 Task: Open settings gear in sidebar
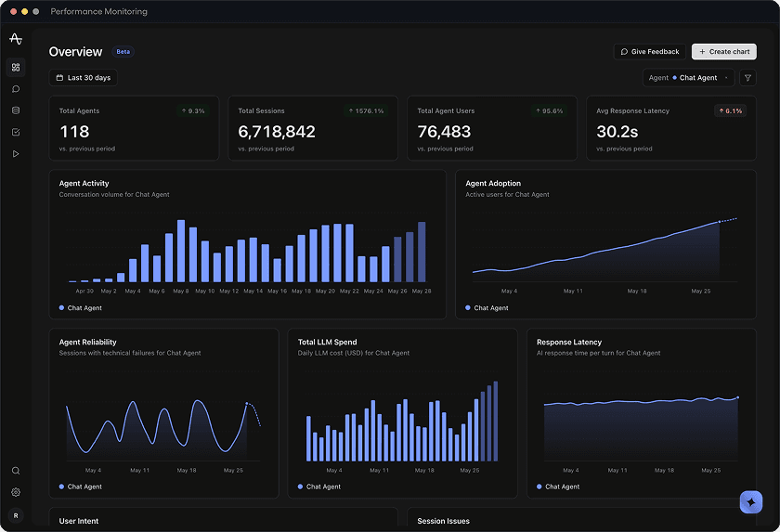pos(16,492)
